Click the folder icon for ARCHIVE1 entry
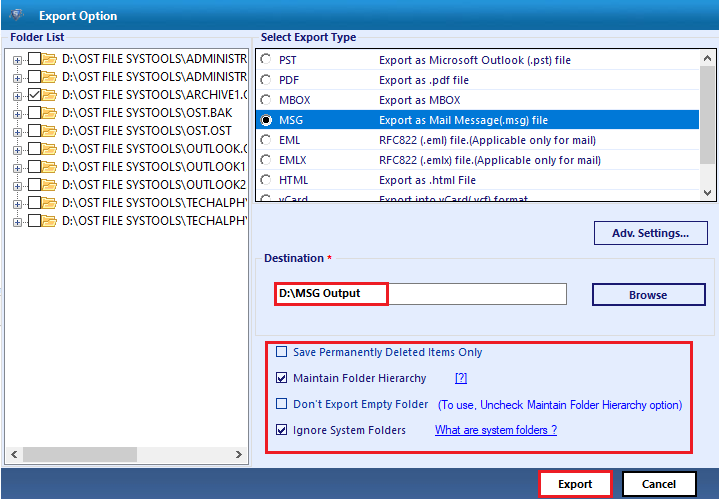 pyautogui.click(x=49, y=95)
